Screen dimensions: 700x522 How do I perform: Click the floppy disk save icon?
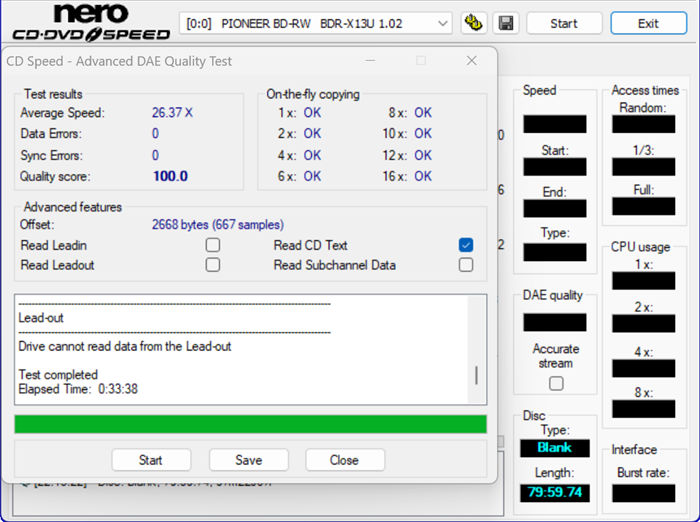click(x=505, y=23)
